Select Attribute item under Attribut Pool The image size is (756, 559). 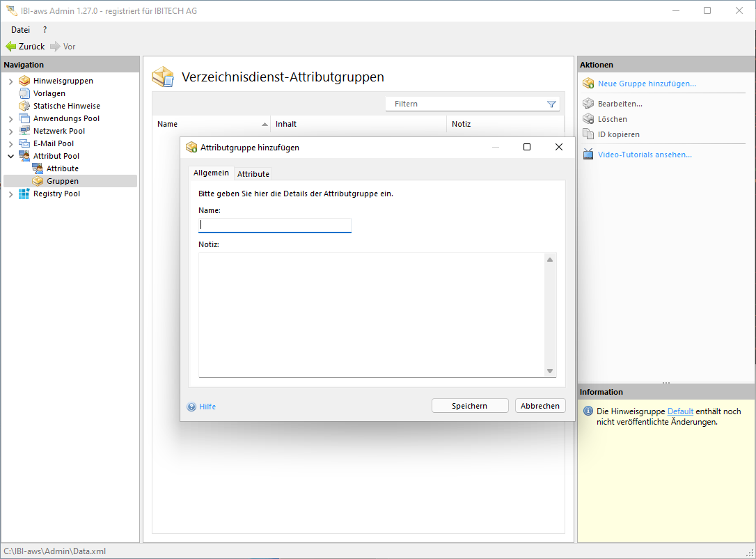[62, 168]
